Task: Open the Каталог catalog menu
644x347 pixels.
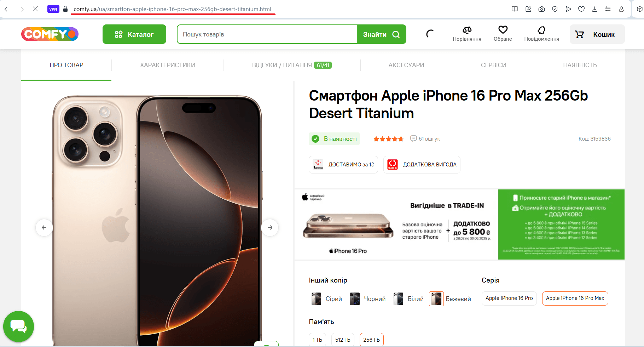Action: point(134,34)
